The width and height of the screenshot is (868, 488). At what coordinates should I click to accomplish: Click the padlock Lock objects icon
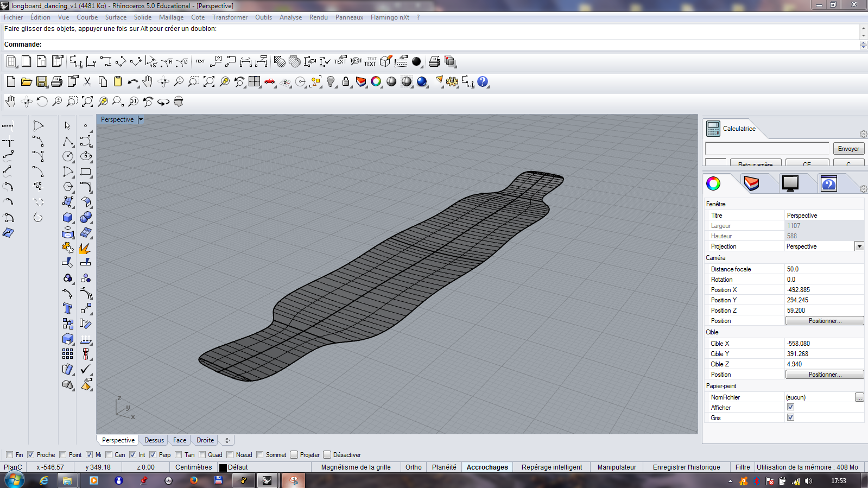pyautogui.click(x=346, y=82)
